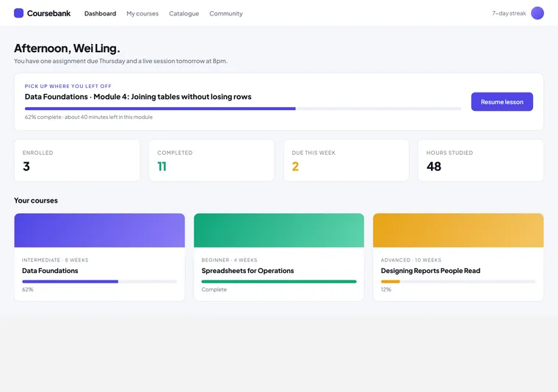Click the Afternoon, Wei Ling greeting

pos(67,48)
